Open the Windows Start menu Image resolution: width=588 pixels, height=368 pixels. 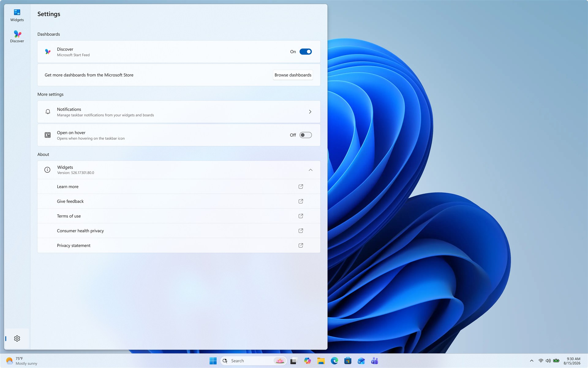coord(213,361)
